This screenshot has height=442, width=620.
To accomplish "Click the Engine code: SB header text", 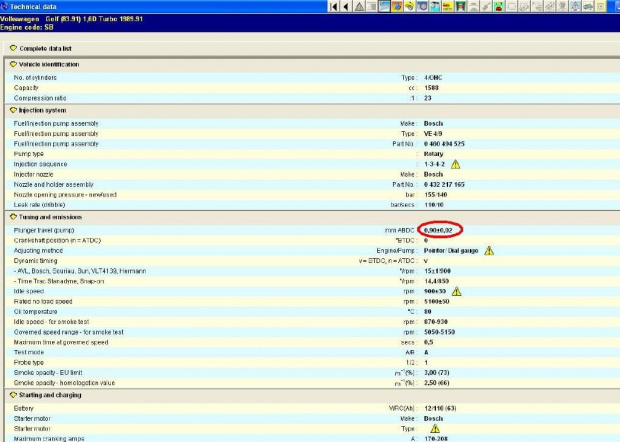I will [27, 27].
